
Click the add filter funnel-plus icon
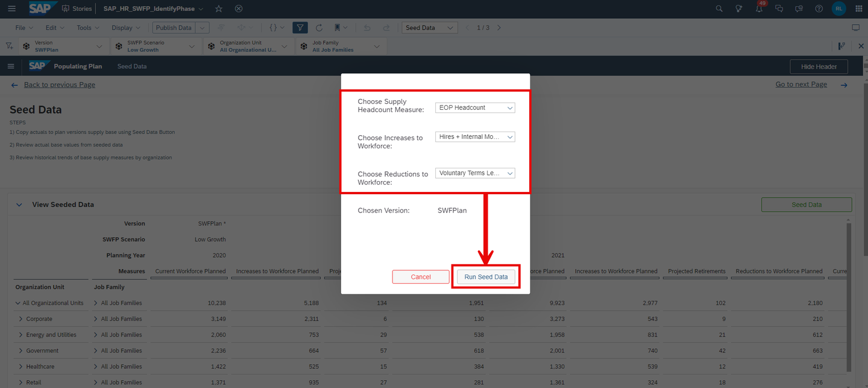9,46
